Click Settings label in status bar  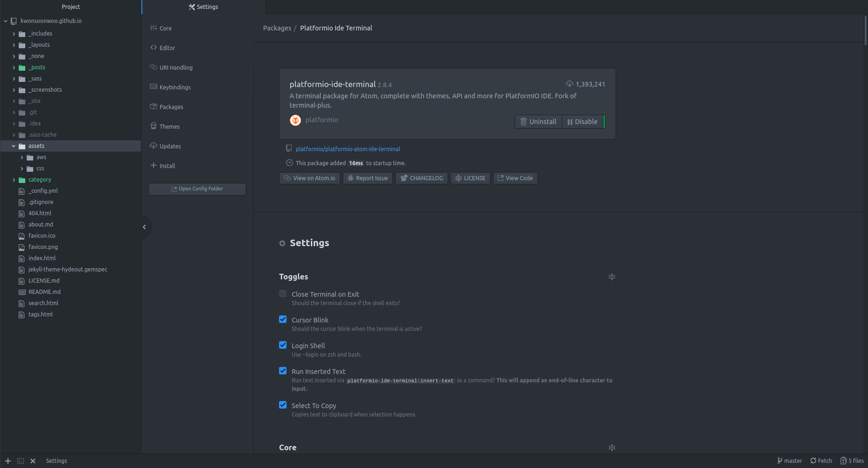point(56,461)
